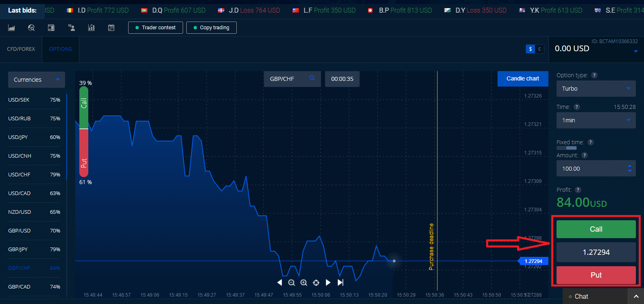
Task: Switch account currency to cents (c)
Action: pos(539,49)
